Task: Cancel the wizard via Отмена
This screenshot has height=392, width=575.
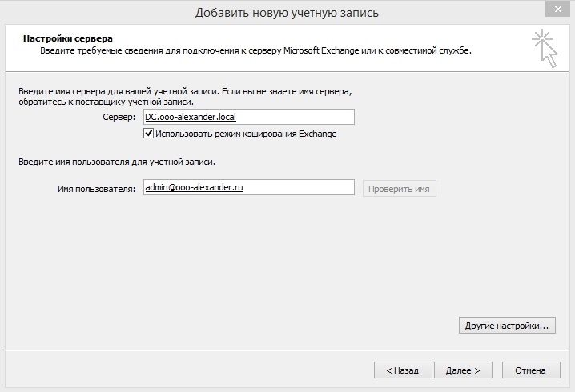Action: pyautogui.click(x=531, y=370)
